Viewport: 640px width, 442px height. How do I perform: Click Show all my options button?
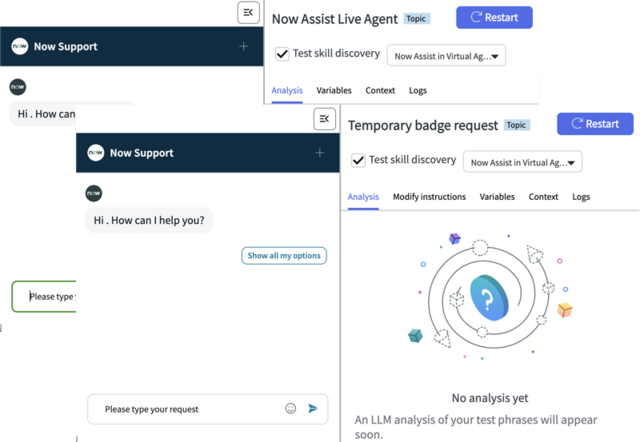point(284,255)
